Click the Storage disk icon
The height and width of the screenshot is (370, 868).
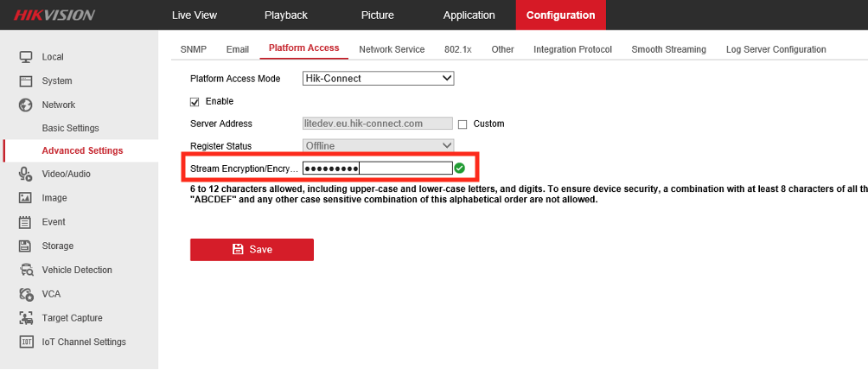(26, 246)
